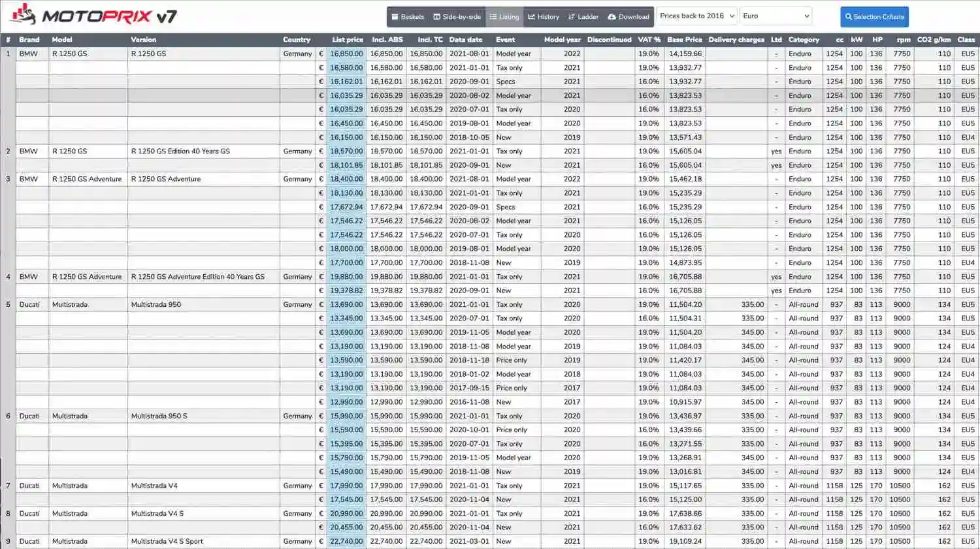Click the Delivery charges column header
This screenshot has width=980, height=549.
coord(736,40)
